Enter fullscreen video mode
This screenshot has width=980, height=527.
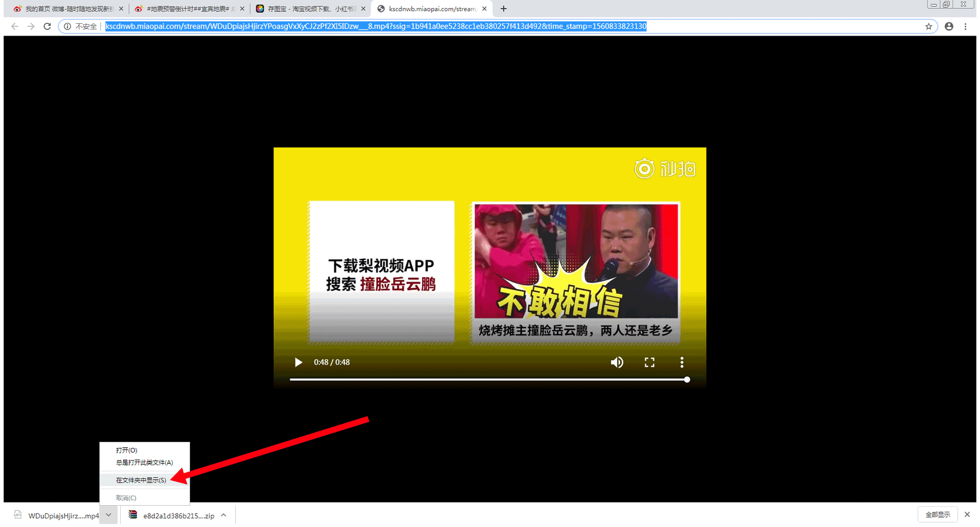coord(649,362)
